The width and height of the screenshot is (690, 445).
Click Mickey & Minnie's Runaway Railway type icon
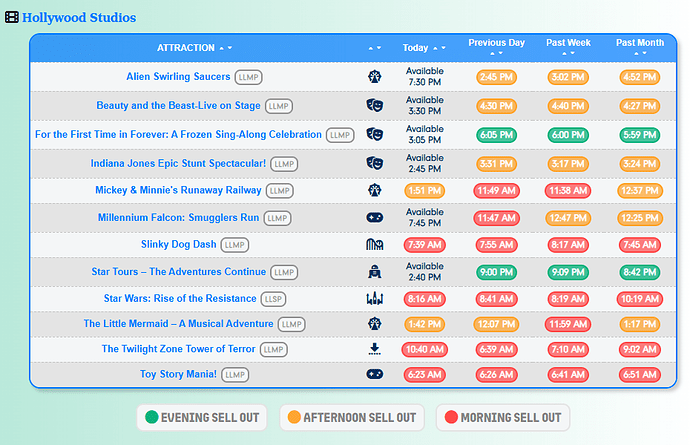tap(374, 190)
